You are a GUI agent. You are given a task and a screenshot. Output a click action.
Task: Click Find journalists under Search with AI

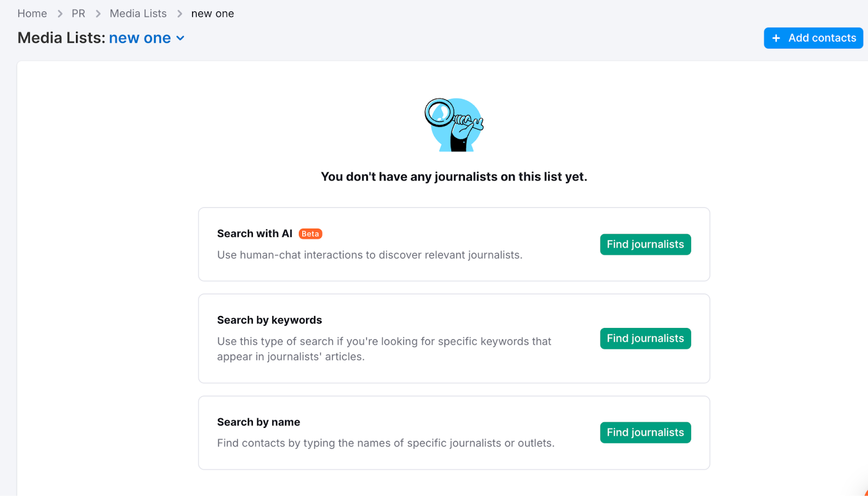(x=644, y=244)
